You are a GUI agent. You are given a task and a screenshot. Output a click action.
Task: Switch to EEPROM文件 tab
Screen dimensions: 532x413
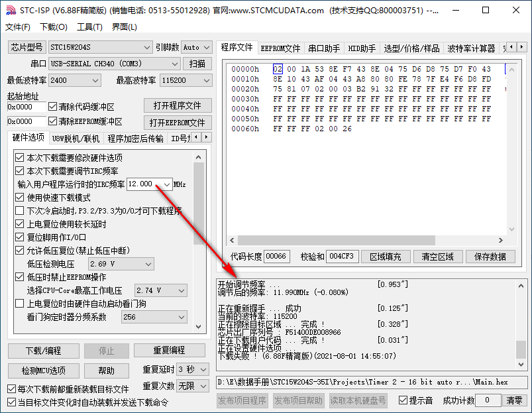pos(280,48)
